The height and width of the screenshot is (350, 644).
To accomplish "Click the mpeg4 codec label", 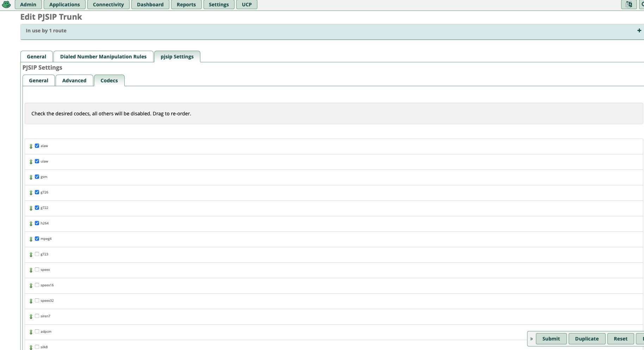I will coord(46,239).
